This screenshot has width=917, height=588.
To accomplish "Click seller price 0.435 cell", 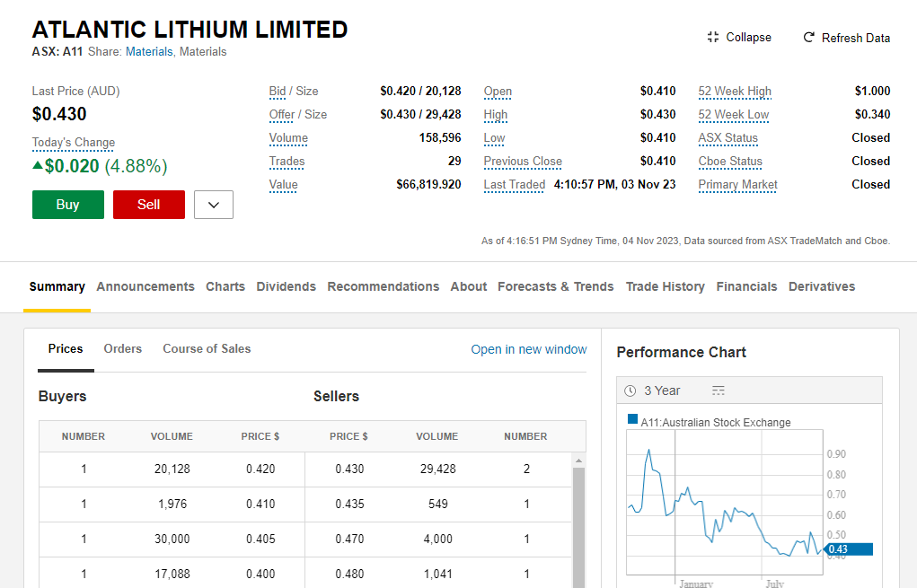I will click(x=349, y=504).
